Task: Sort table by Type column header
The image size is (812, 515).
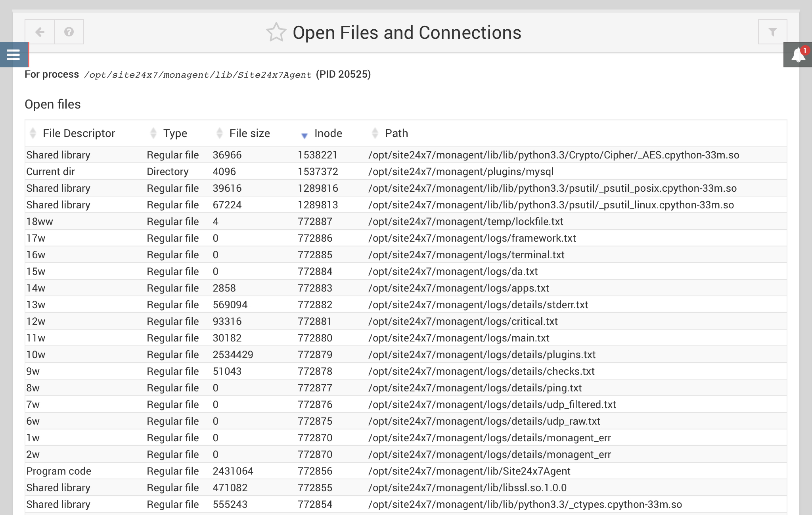Action: 175,133
